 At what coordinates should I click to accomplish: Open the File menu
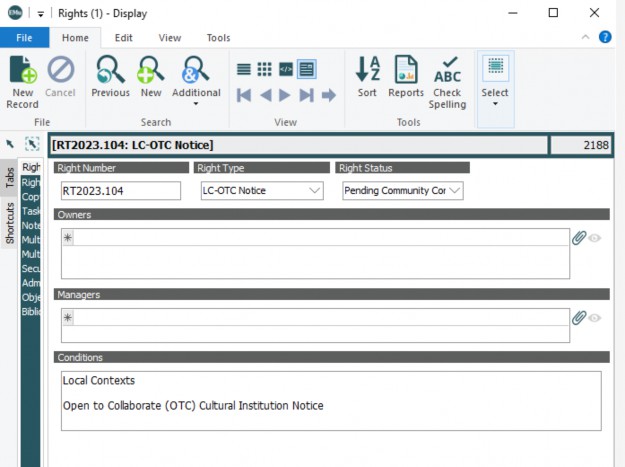24,37
